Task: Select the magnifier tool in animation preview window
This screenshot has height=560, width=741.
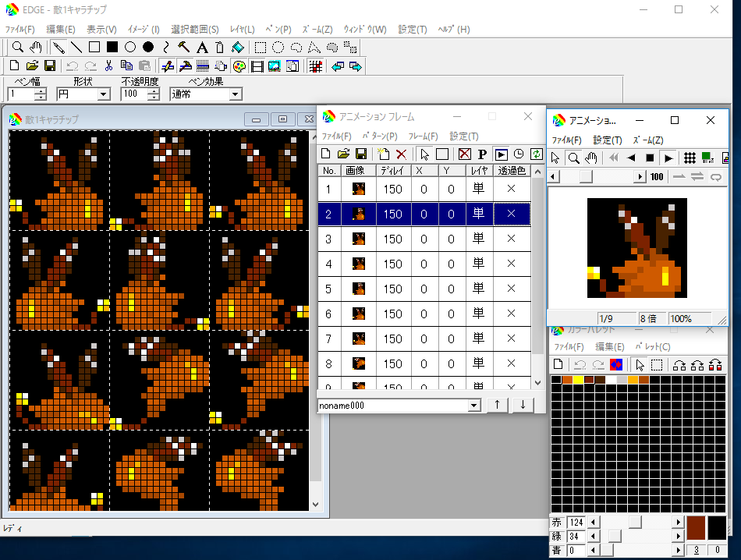Action: (x=573, y=158)
